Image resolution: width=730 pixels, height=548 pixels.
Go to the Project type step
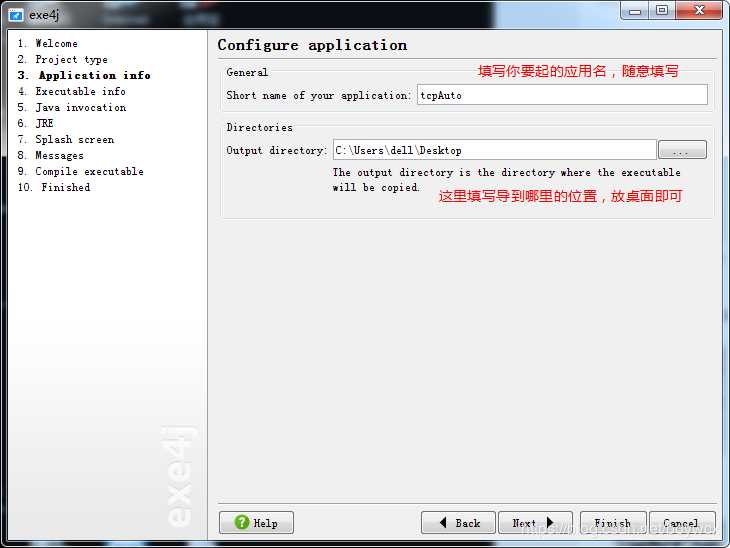tap(62, 59)
